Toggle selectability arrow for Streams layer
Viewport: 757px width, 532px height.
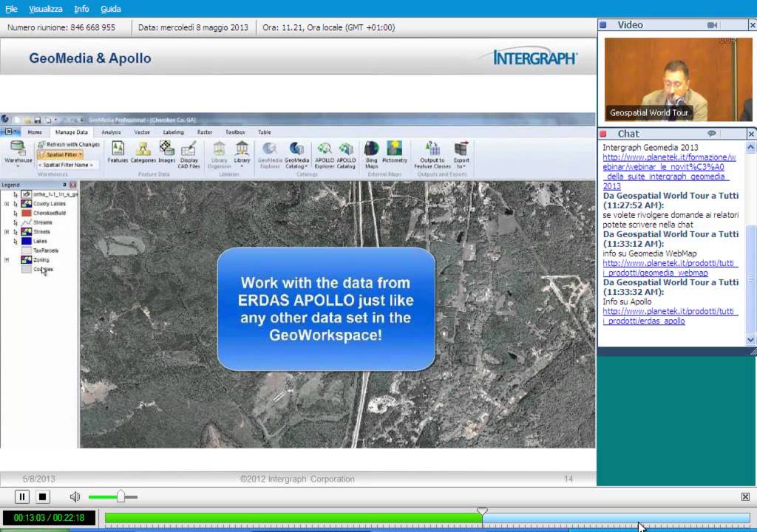(x=16, y=222)
